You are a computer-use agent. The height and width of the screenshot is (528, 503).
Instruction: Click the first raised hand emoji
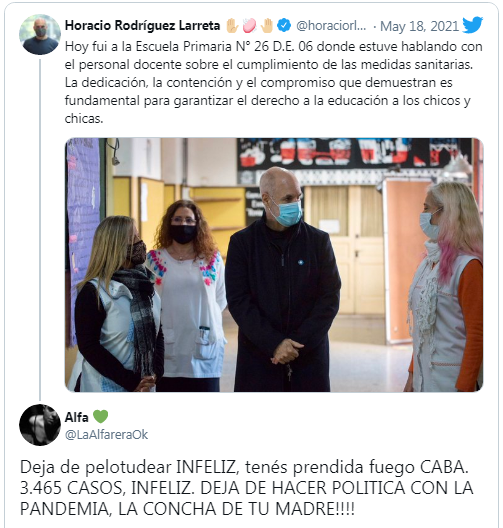click(232, 26)
